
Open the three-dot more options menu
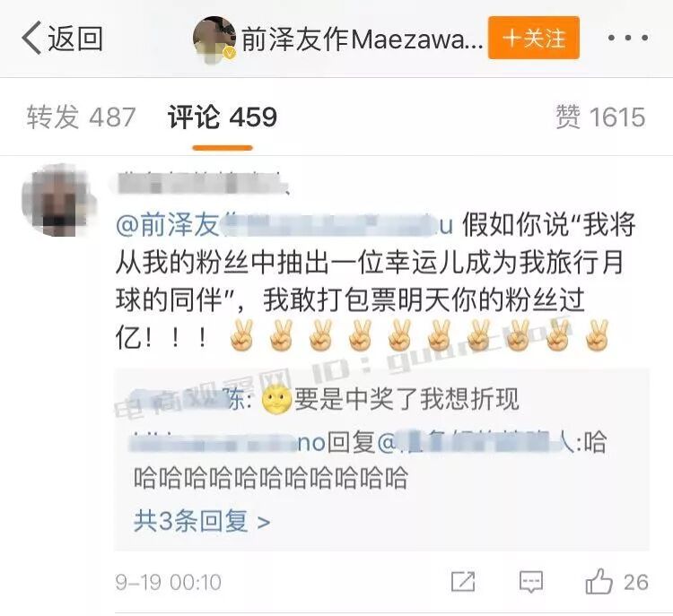pos(627,38)
